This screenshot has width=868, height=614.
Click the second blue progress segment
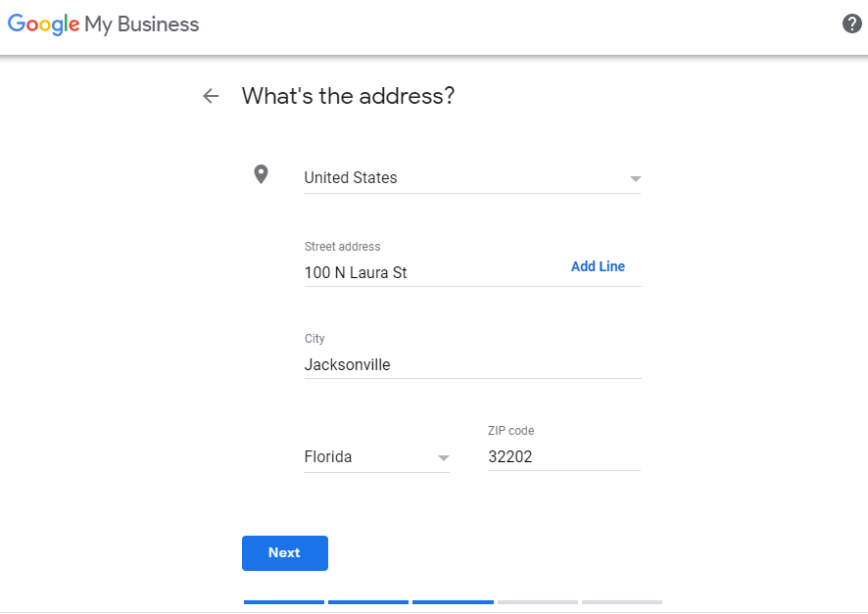(x=368, y=602)
